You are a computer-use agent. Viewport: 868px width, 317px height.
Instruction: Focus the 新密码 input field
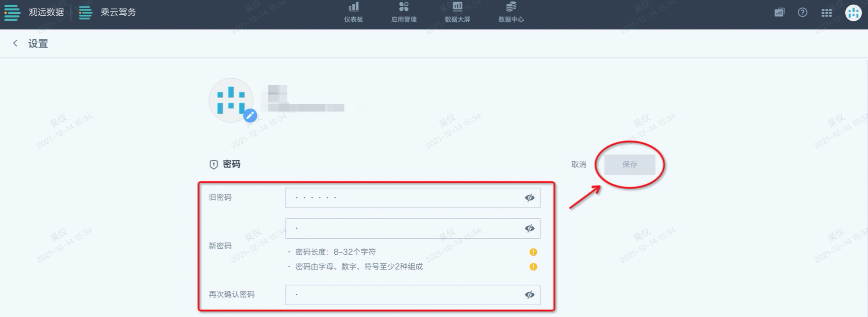pyautogui.click(x=413, y=229)
